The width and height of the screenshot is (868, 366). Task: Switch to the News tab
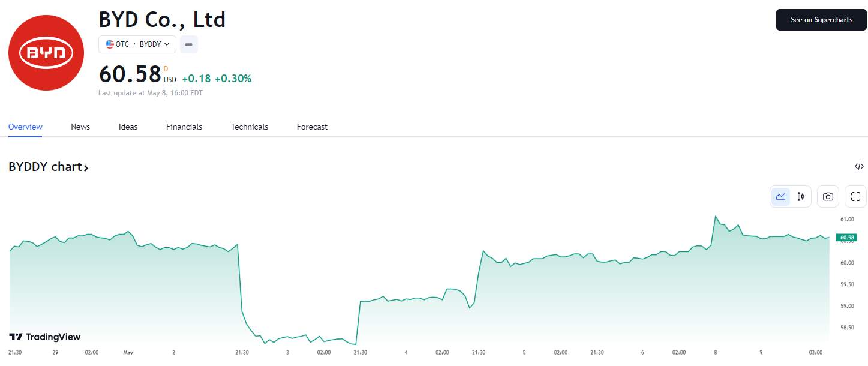pyautogui.click(x=80, y=127)
